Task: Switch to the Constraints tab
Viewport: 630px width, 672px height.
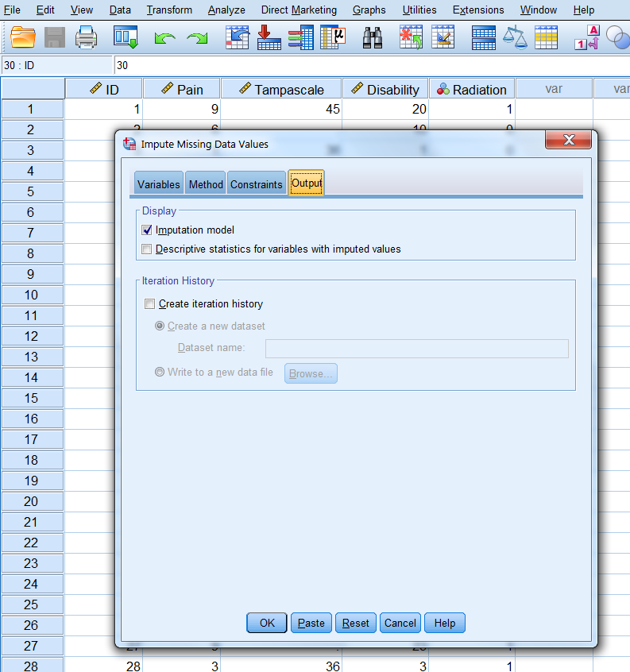Action: [x=257, y=183]
